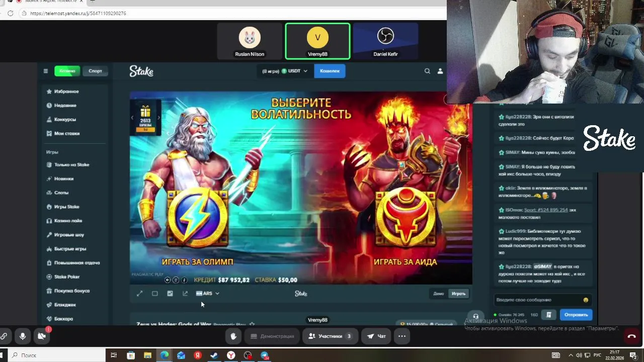Open Steam from the taskbar
Image resolution: width=644 pixels, height=362 pixels.
[x=214, y=355]
